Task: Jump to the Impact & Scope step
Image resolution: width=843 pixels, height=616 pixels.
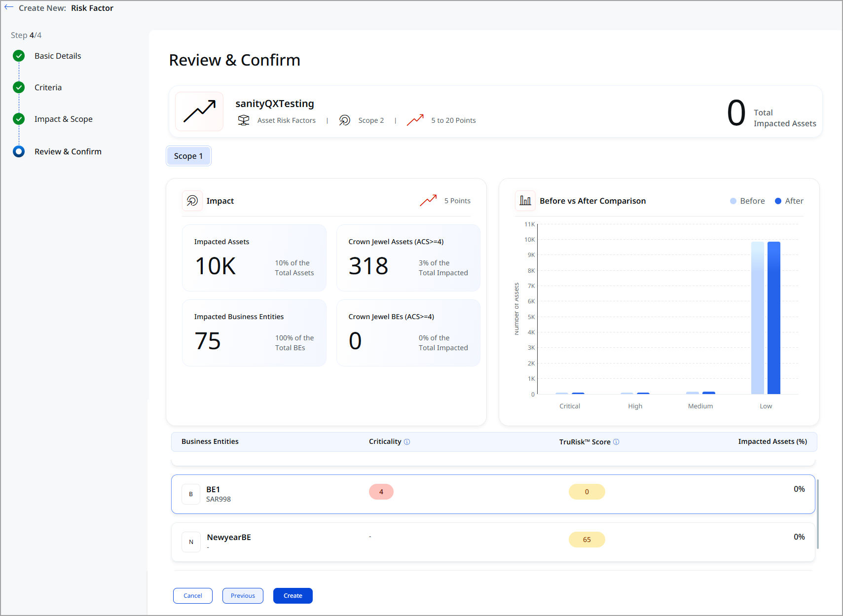Action: tap(63, 119)
